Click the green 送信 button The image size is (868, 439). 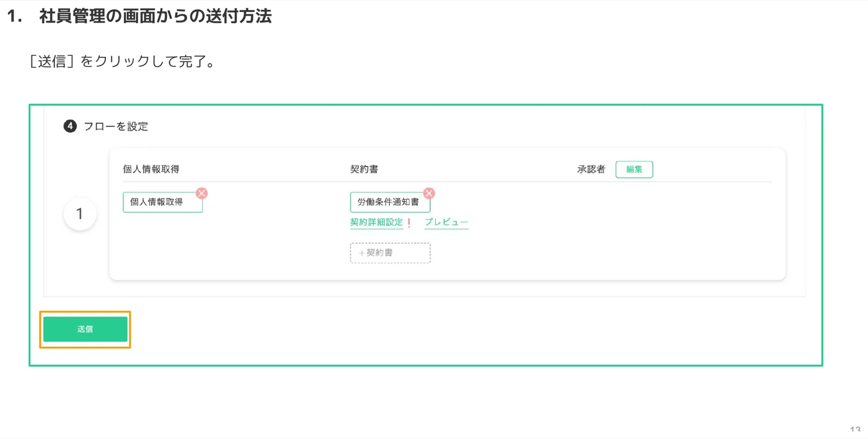[85, 329]
